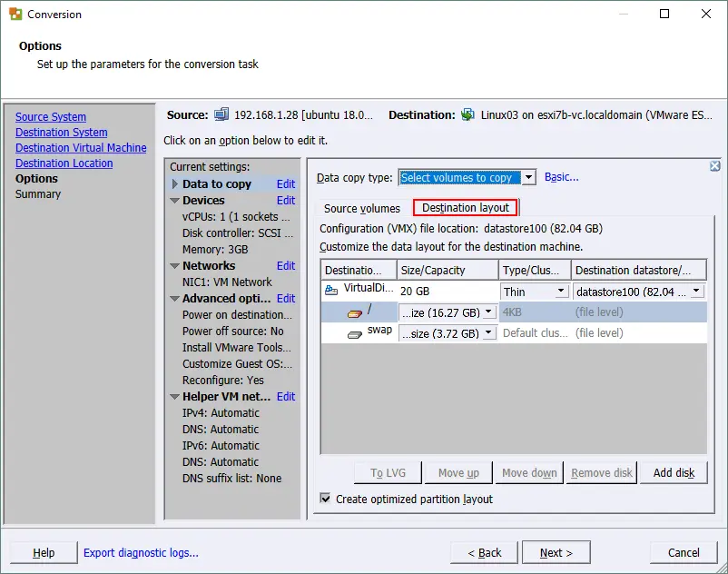Viewport: 728px width, 574px height.
Task: Click the Memory: 3GB row
Action: click(x=215, y=250)
